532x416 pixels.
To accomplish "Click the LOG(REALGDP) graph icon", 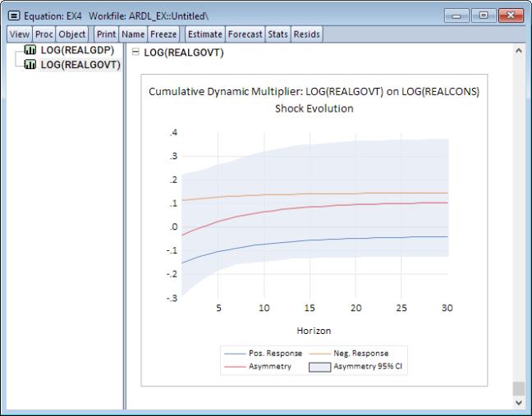I will coord(32,51).
